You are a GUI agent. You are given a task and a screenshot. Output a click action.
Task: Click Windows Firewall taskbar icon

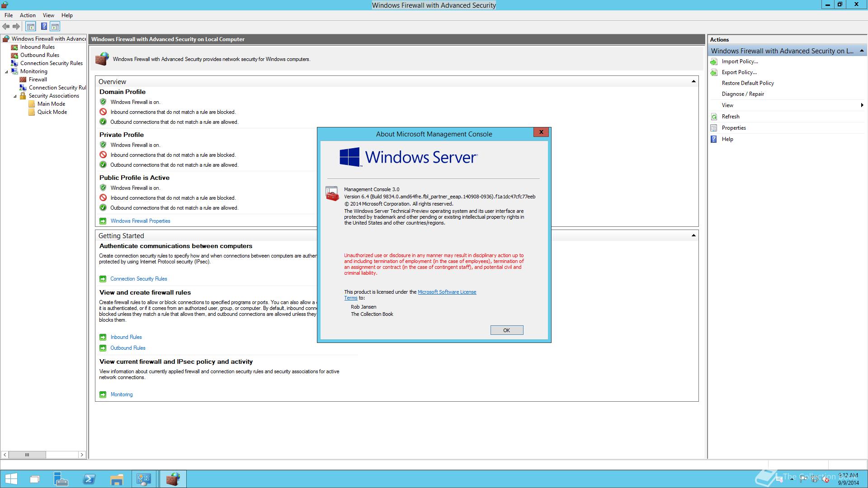point(173,479)
